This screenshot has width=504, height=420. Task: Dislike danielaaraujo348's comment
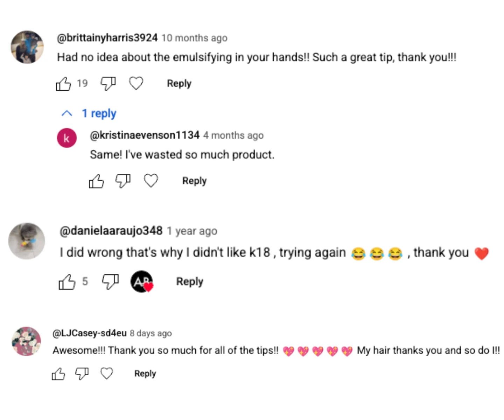pyautogui.click(x=110, y=281)
